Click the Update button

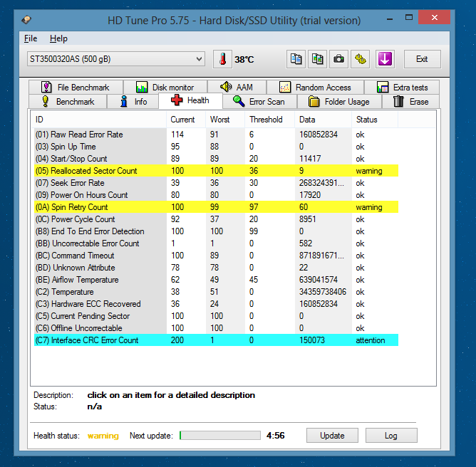click(332, 436)
